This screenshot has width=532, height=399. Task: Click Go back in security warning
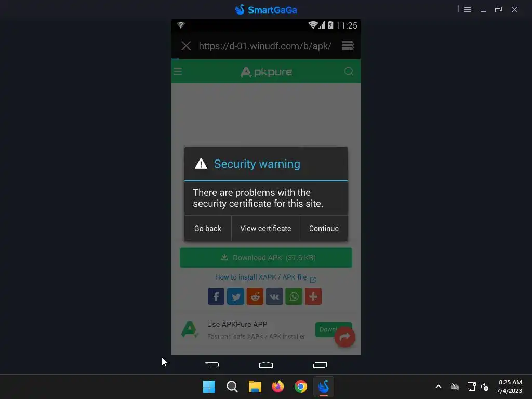pos(208,229)
